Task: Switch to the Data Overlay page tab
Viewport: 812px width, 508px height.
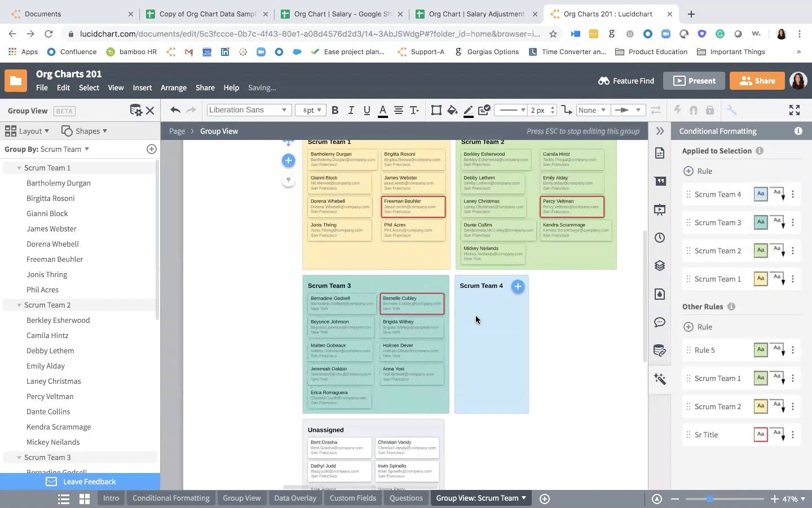Action: click(x=295, y=498)
